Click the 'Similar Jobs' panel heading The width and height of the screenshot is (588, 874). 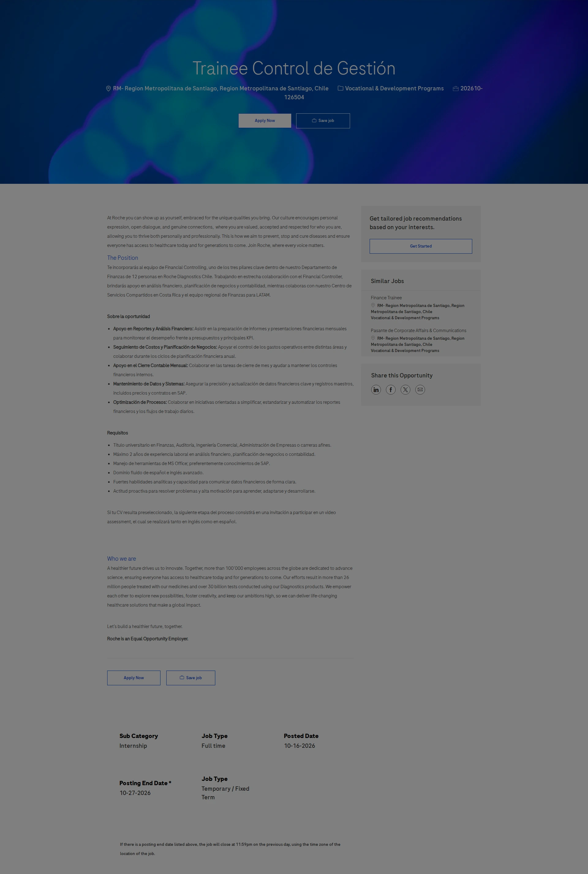pos(387,281)
